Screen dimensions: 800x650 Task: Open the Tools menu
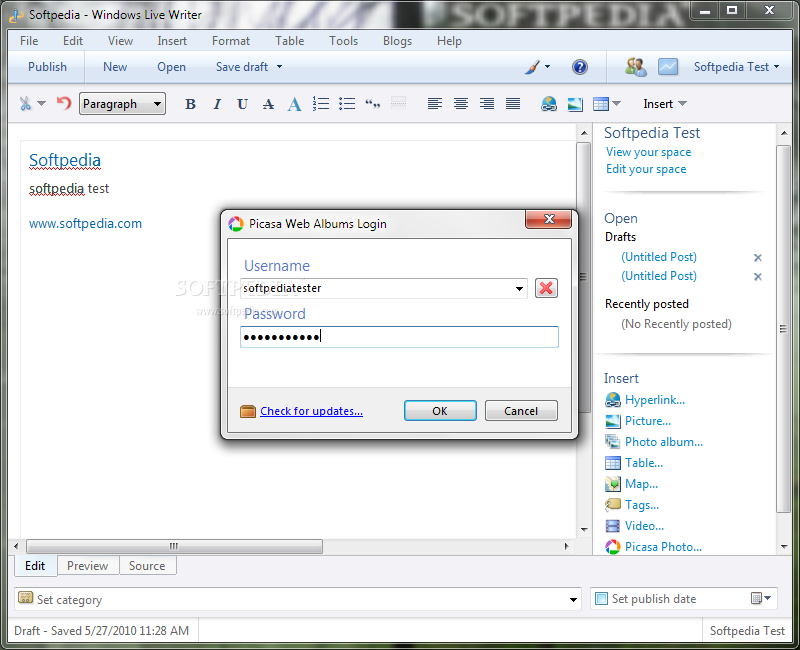click(343, 41)
